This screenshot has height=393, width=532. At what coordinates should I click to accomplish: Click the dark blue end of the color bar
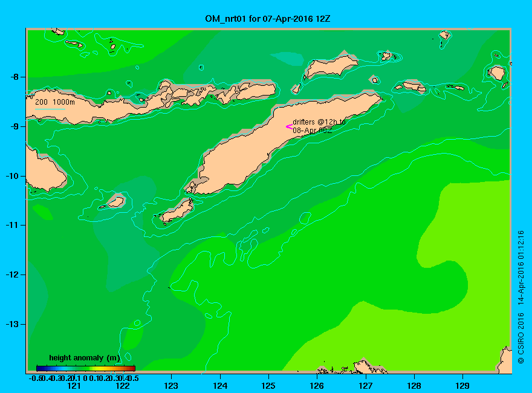coord(39,368)
